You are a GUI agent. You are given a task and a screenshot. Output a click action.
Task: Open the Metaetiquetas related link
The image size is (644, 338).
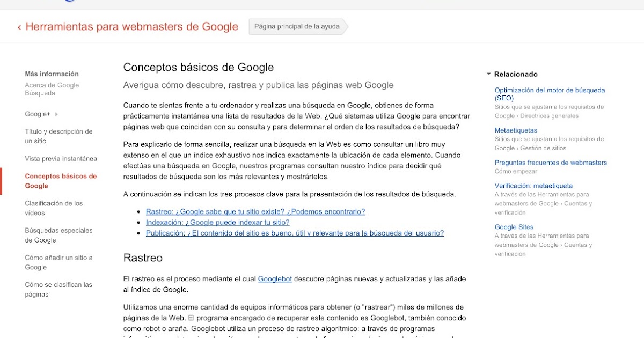516,130
